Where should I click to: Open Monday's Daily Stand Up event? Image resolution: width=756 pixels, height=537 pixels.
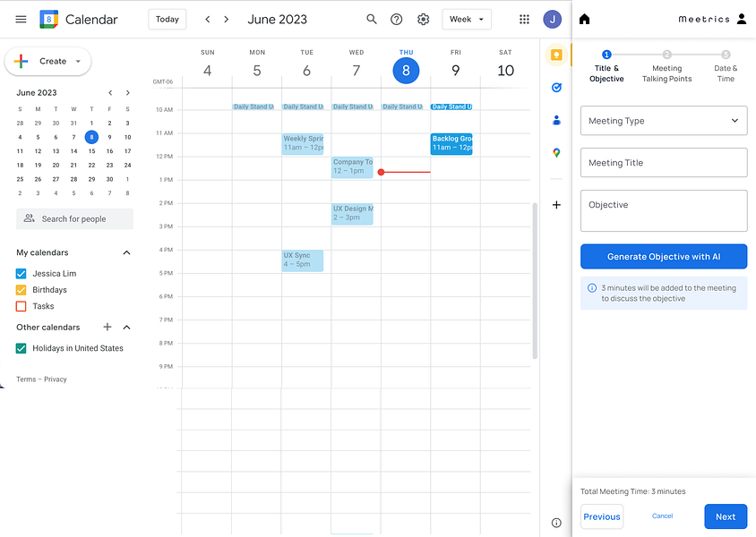tap(253, 107)
